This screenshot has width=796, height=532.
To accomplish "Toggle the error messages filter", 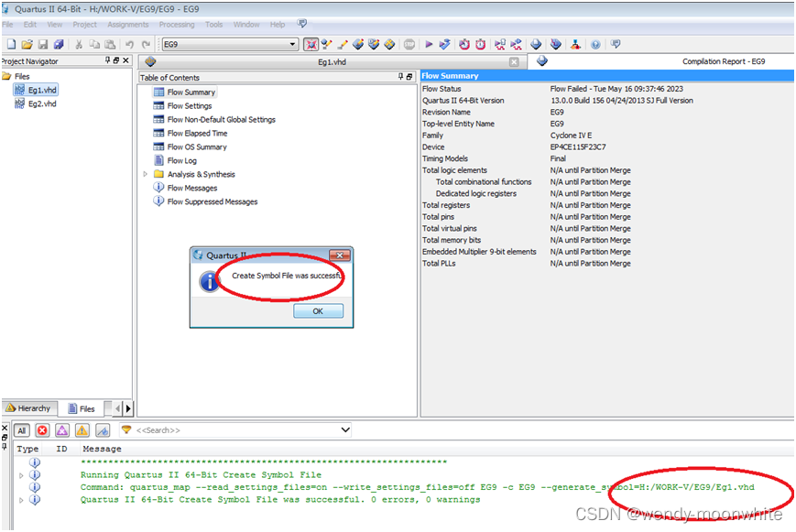I will point(42,430).
